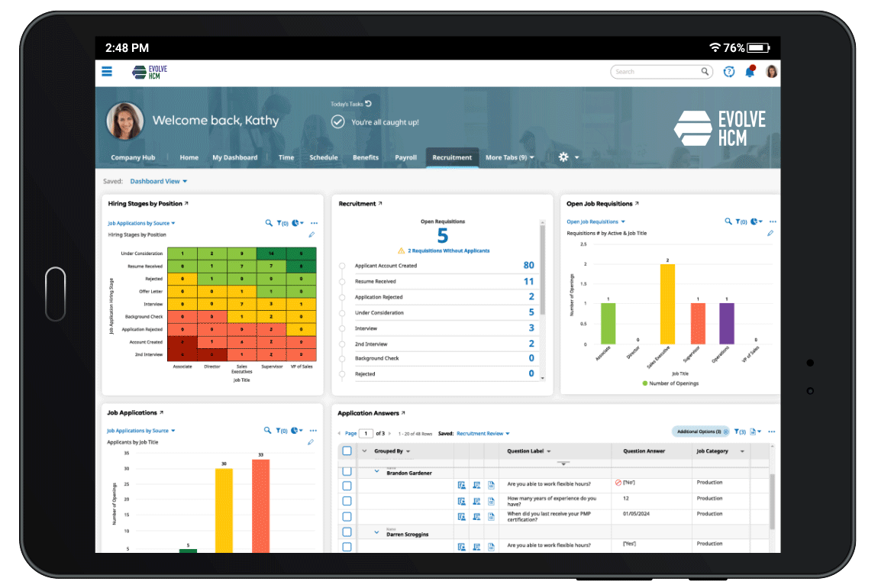Change chart type in Hiring Stages widget
The image size is (878, 588).
tap(298, 223)
